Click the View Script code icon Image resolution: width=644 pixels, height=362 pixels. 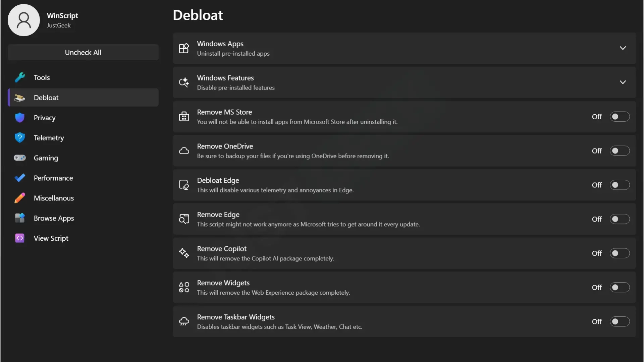20,238
